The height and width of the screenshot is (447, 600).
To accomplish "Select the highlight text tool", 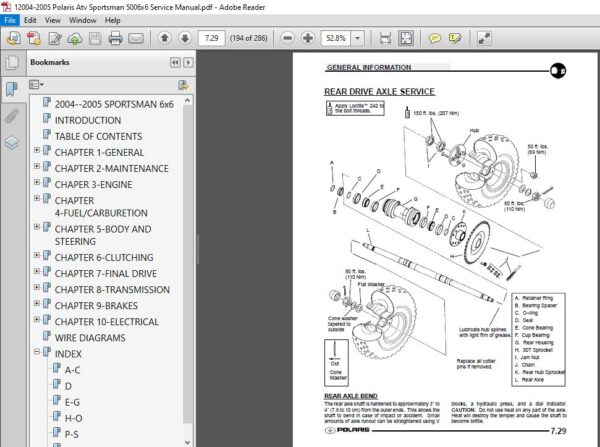I will 455,38.
